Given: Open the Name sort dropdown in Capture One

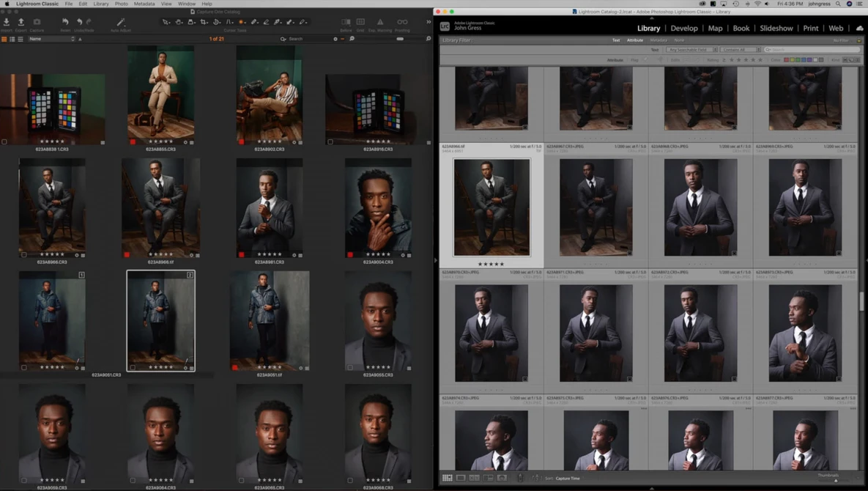Looking at the screenshot, I should coord(51,39).
